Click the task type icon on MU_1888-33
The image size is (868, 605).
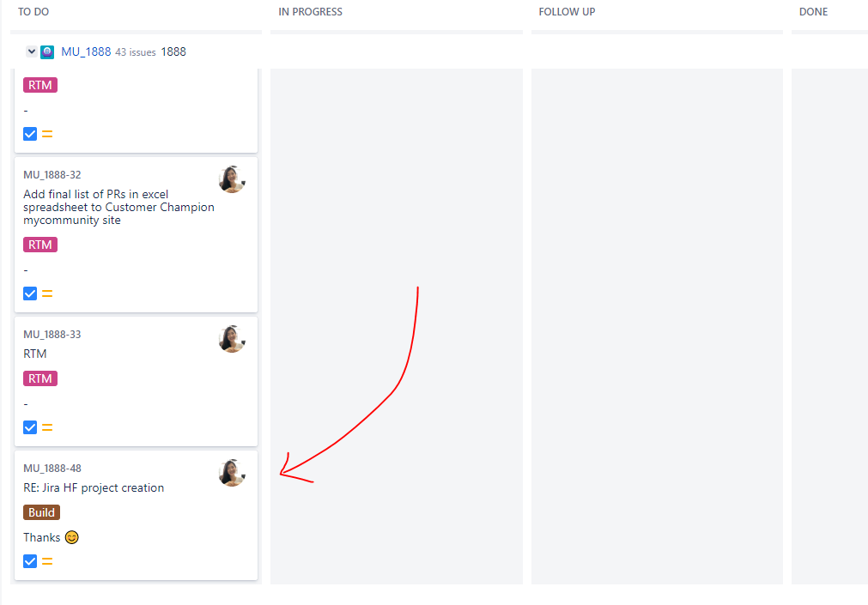pyautogui.click(x=30, y=427)
